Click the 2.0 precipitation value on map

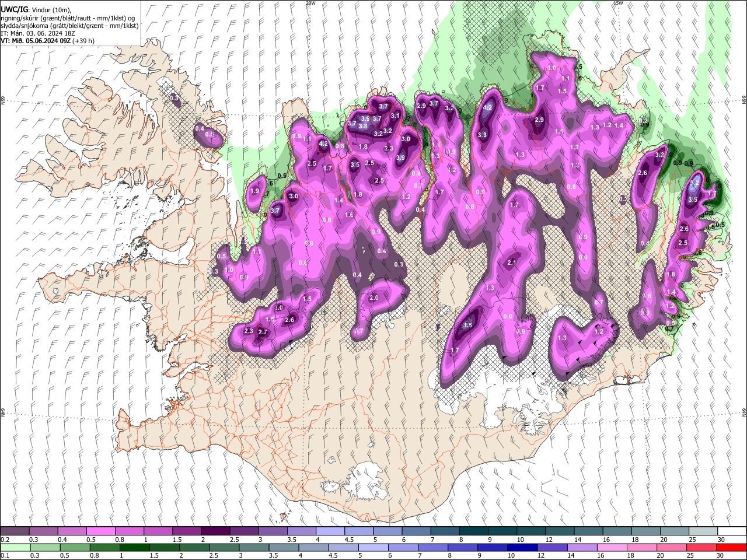(374, 298)
